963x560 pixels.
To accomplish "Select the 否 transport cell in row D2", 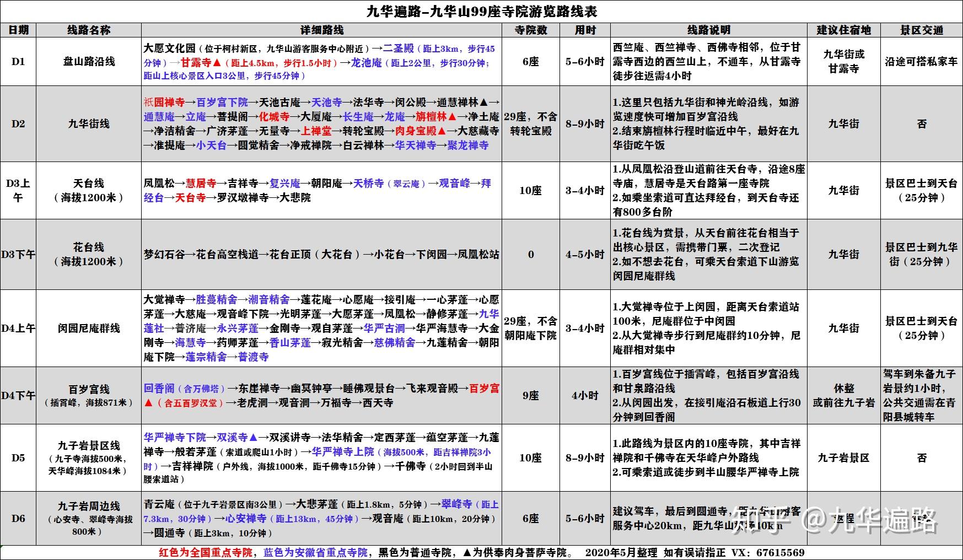I will (x=922, y=124).
